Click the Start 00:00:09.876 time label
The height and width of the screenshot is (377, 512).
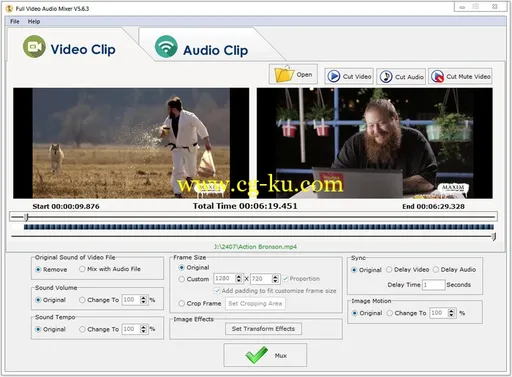pos(66,206)
